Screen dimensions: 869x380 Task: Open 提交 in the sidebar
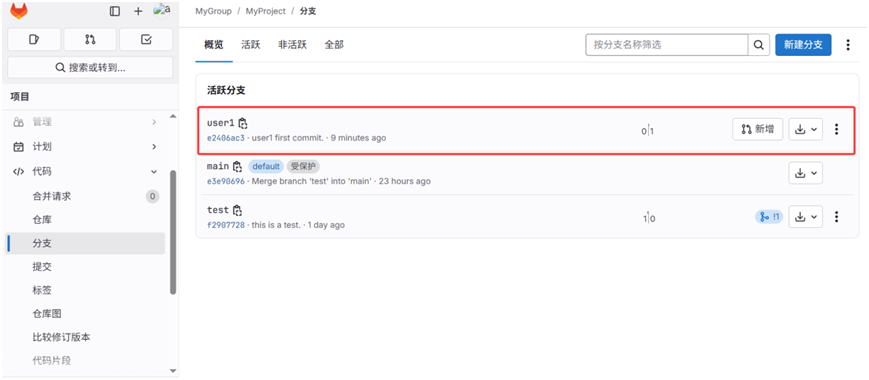pyautogui.click(x=86, y=266)
